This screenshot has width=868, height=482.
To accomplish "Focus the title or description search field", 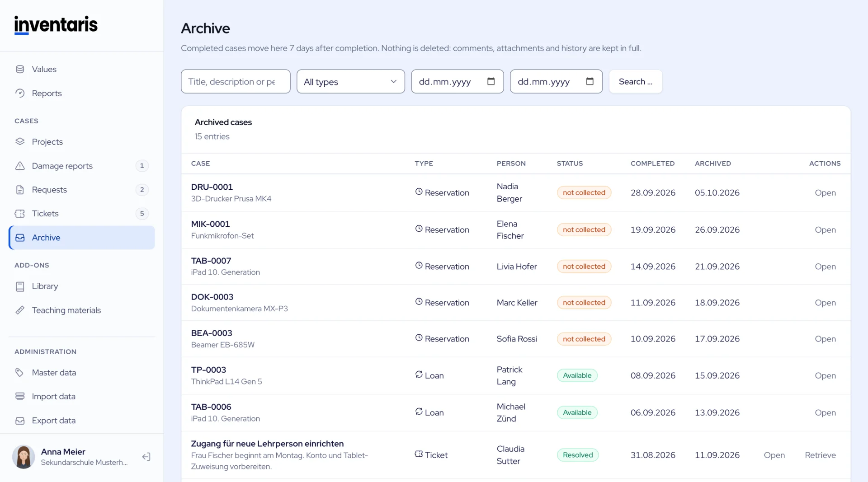I will (x=236, y=81).
